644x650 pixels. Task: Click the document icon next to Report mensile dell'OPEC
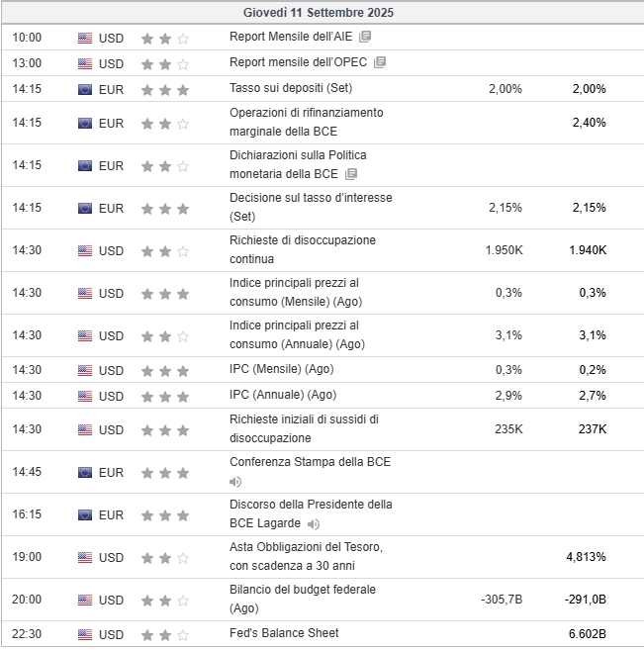click(380, 62)
